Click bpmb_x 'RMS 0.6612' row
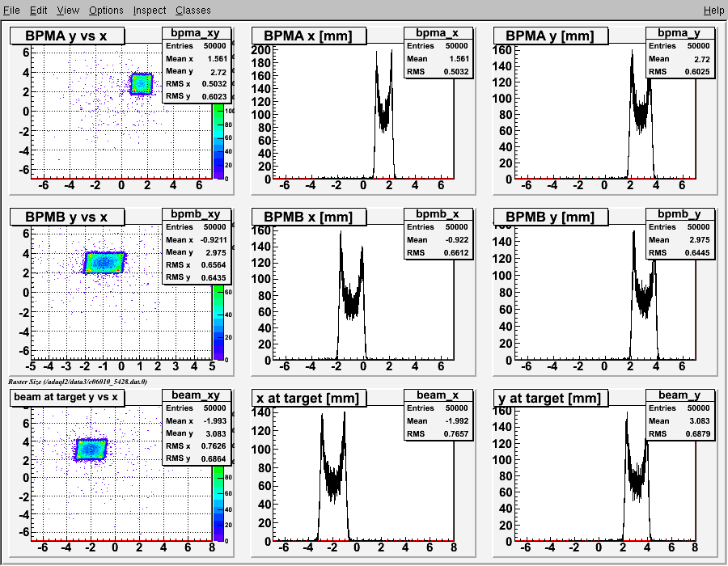This screenshot has height=566, width=728. [438, 253]
